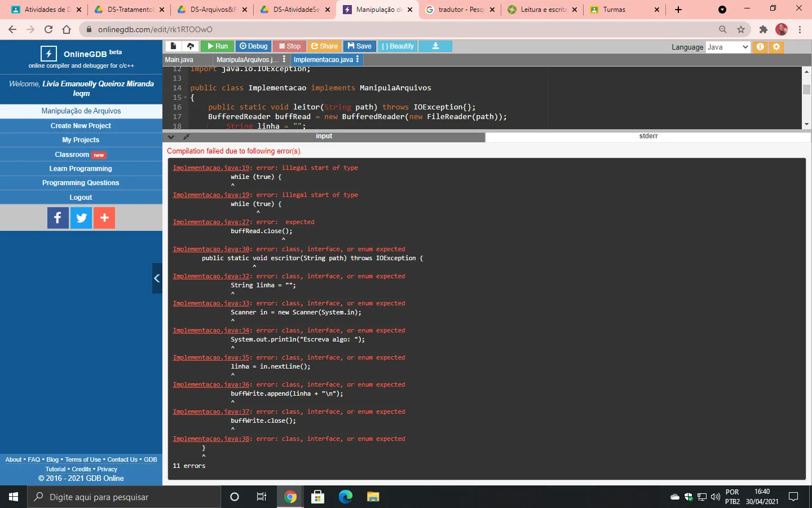
Task: Expand the console panel to full size
Action: [x=186, y=137]
